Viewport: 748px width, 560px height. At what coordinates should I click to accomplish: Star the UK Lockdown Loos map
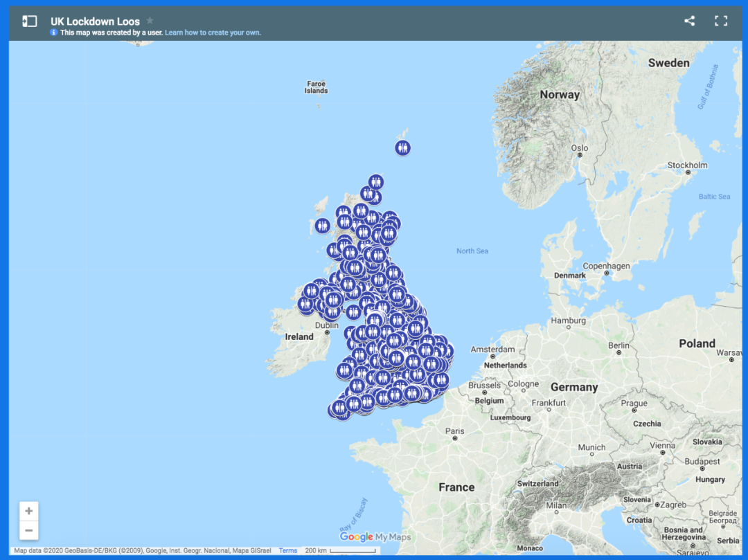pos(150,21)
